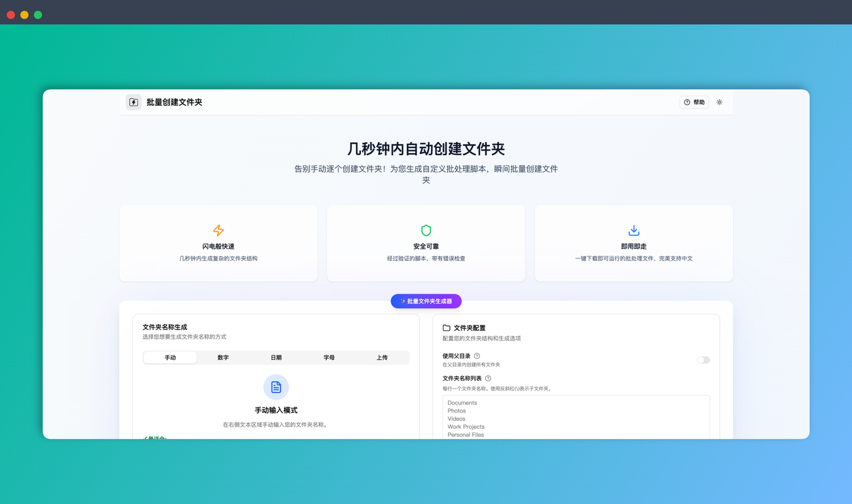Open the 字母 tab
Viewport: 852px width, 504px height.
coord(329,357)
